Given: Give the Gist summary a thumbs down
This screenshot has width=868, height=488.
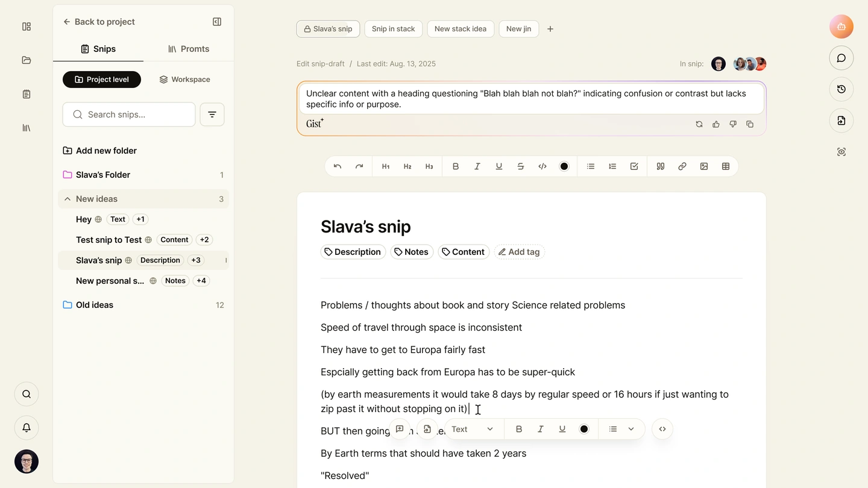Looking at the screenshot, I should click(x=733, y=124).
